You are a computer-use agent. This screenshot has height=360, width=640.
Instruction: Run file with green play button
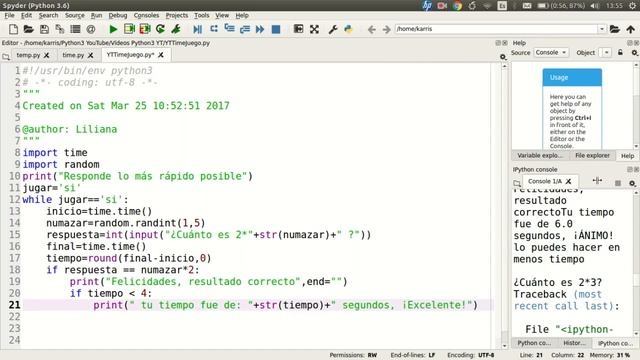click(113, 29)
